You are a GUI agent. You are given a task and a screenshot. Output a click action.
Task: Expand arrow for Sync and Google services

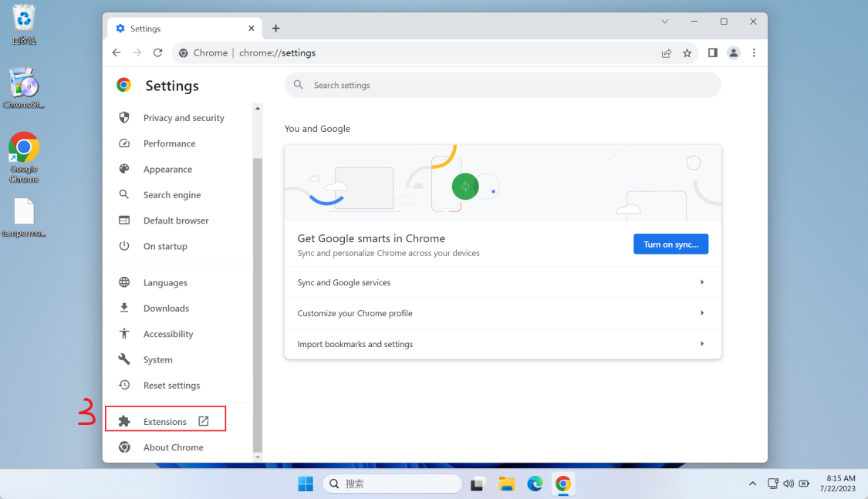702,282
